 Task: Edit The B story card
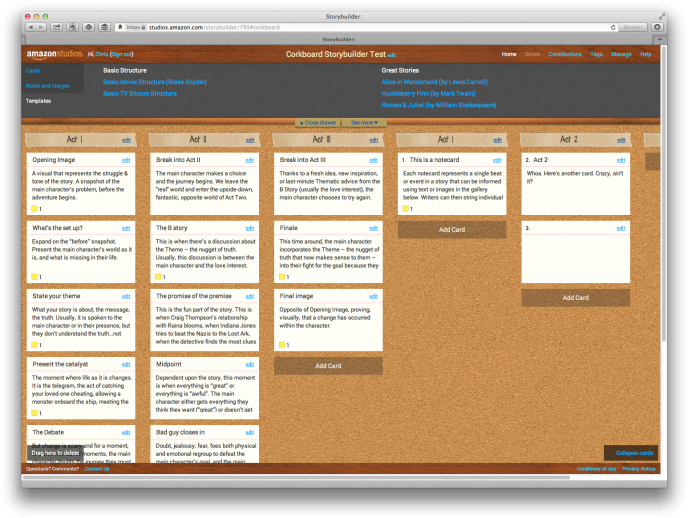pos(250,229)
